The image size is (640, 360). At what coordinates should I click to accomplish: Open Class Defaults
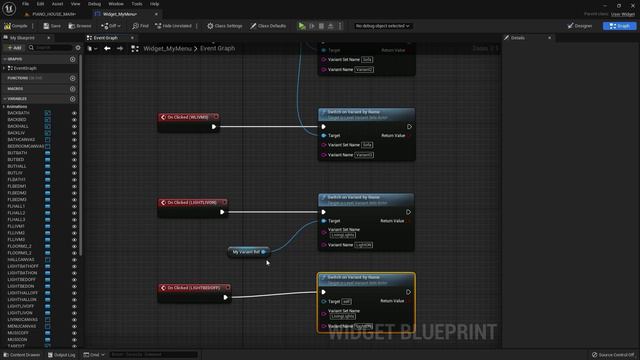tap(268, 26)
